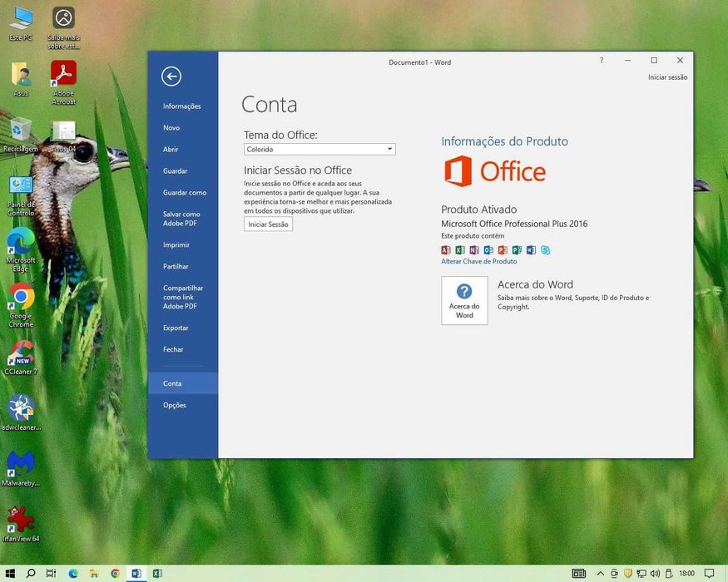Choose Guardar in the sidebar
Viewport: 728px width, 582px height.
tap(175, 170)
